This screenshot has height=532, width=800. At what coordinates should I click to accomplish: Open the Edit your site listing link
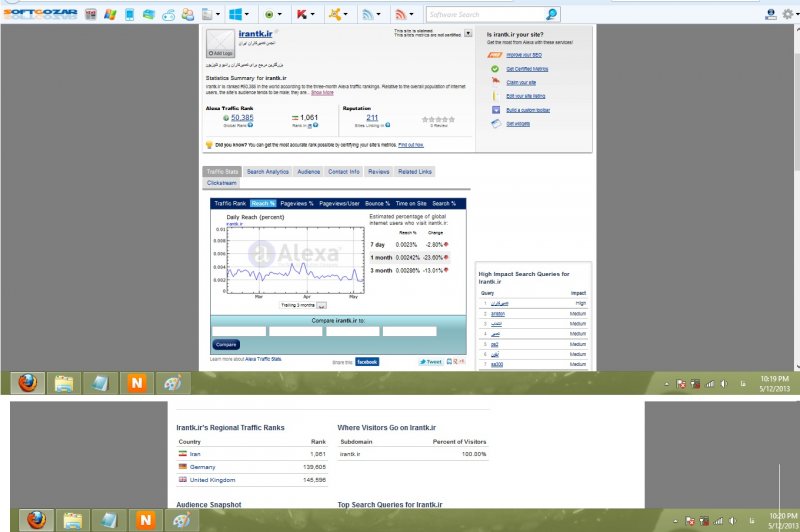tap(526, 96)
